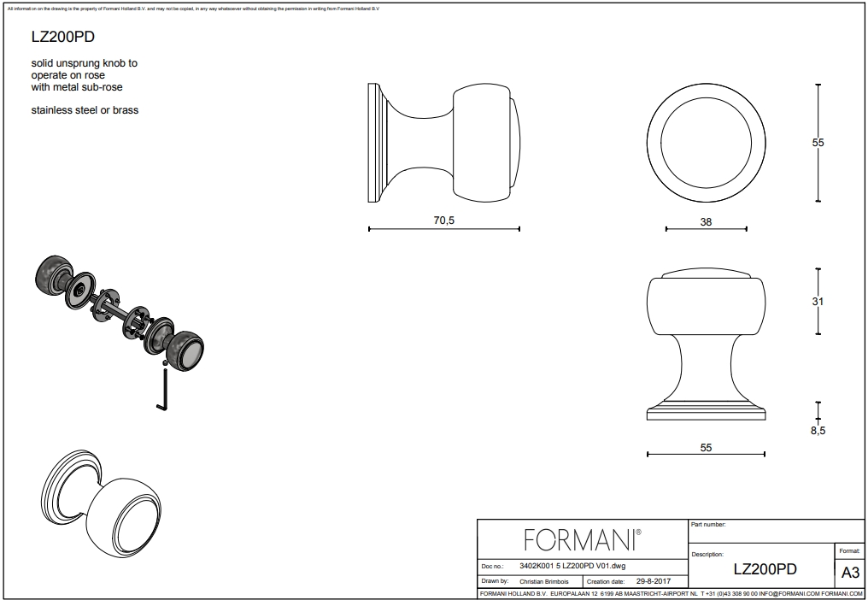The image size is (868, 600).
Task: Click the 55 width dimension below top view
Action: tap(706, 448)
